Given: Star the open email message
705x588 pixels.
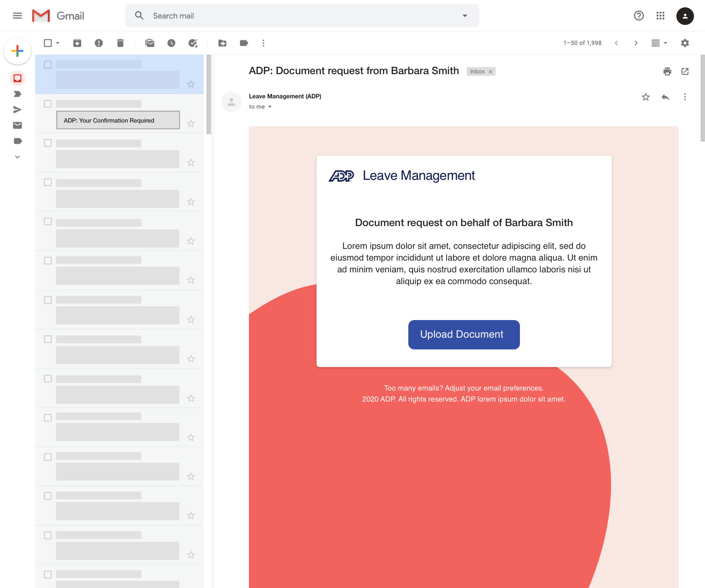Looking at the screenshot, I should click(646, 97).
